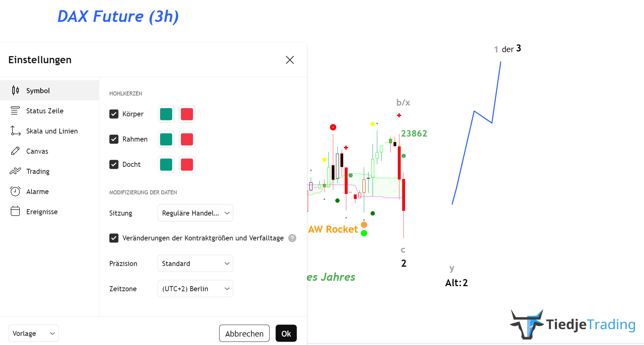Click the Alarme clock icon
The height and width of the screenshot is (345, 644).
point(15,191)
